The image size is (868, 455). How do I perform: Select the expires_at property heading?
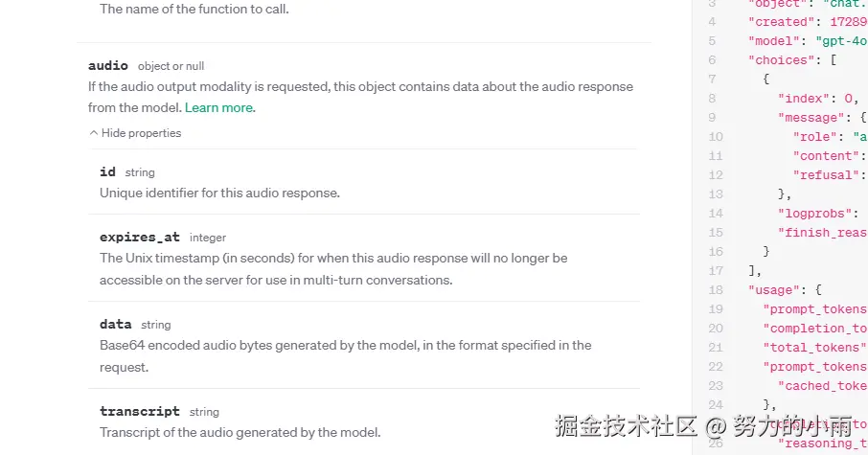coord(139,237)
